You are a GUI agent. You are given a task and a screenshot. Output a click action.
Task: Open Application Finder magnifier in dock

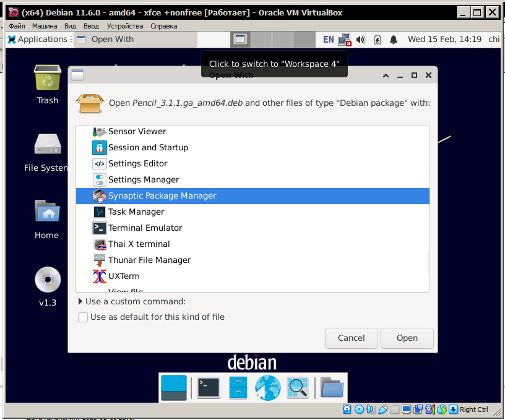point(297,388)
